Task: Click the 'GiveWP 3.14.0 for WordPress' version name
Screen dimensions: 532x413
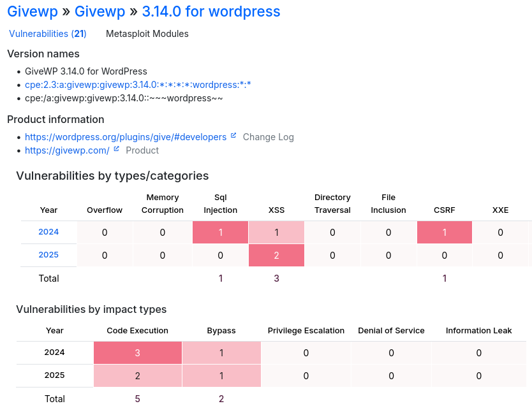Action: 86,71
